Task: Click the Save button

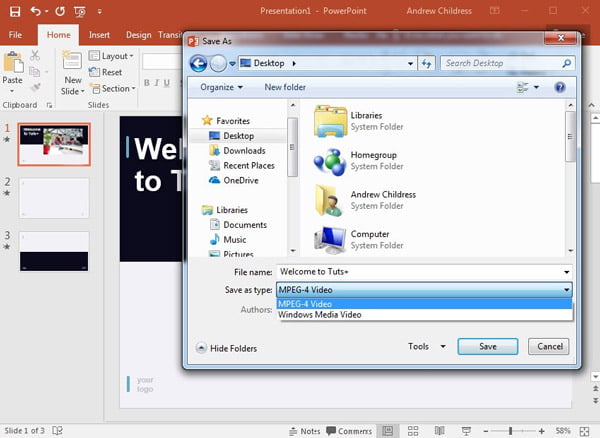Action: pyautogui.click(x=488, y=347)
